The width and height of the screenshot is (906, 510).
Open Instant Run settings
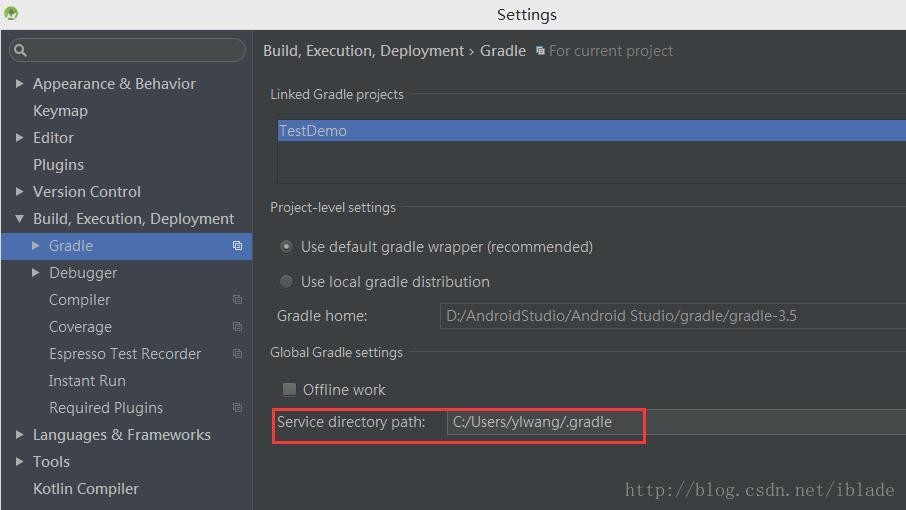87,381
